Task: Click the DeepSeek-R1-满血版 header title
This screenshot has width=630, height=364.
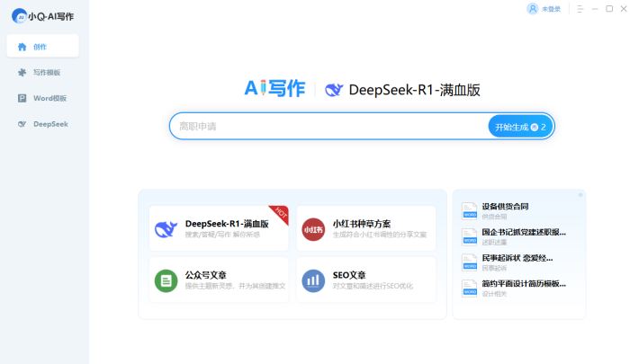Action: [414, 90]
